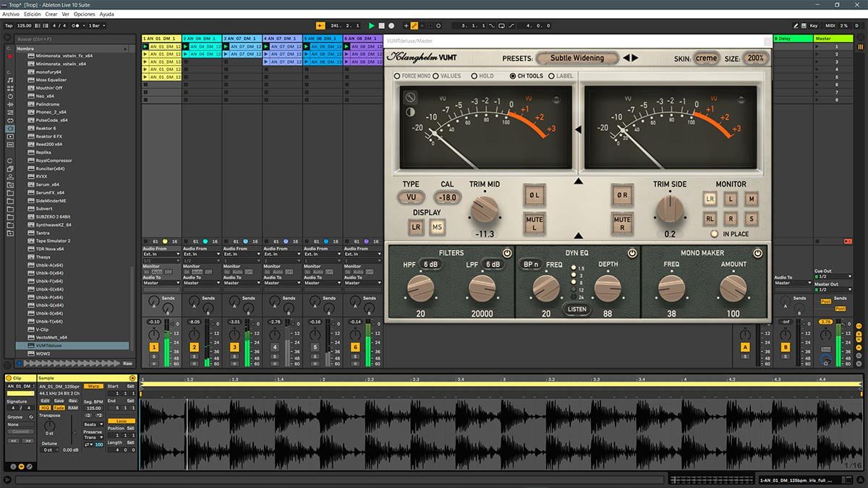Viewport: 868px width, 488px height.
Task: Click the Mute R button
Action: click(622, 223)
